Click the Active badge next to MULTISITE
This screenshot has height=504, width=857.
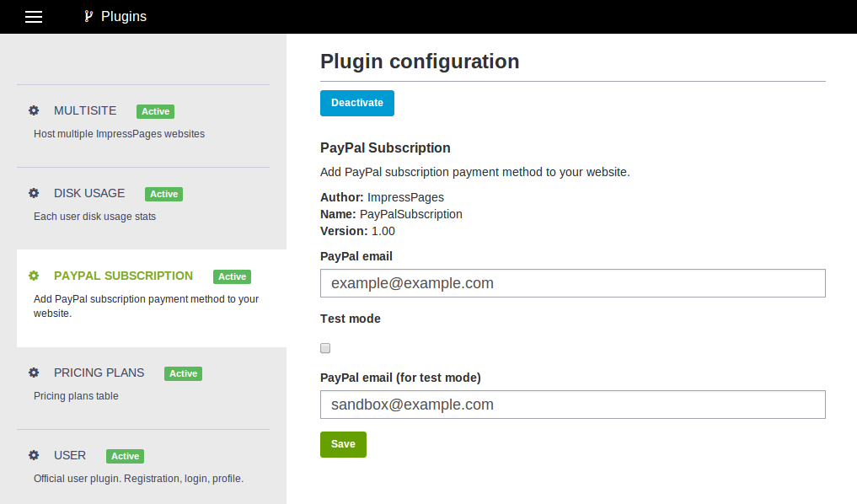[155, 111]
